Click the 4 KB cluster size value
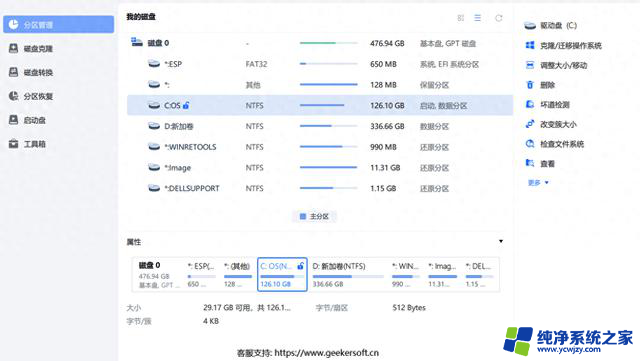Viewport: 640px width, 361px height. click(211, 321)
